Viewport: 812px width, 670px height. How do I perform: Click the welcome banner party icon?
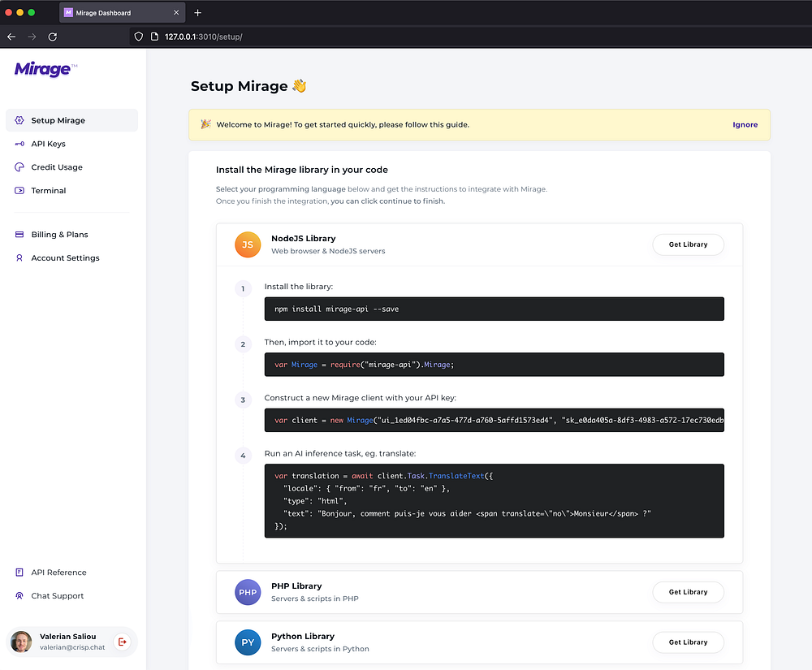point(205,124)
